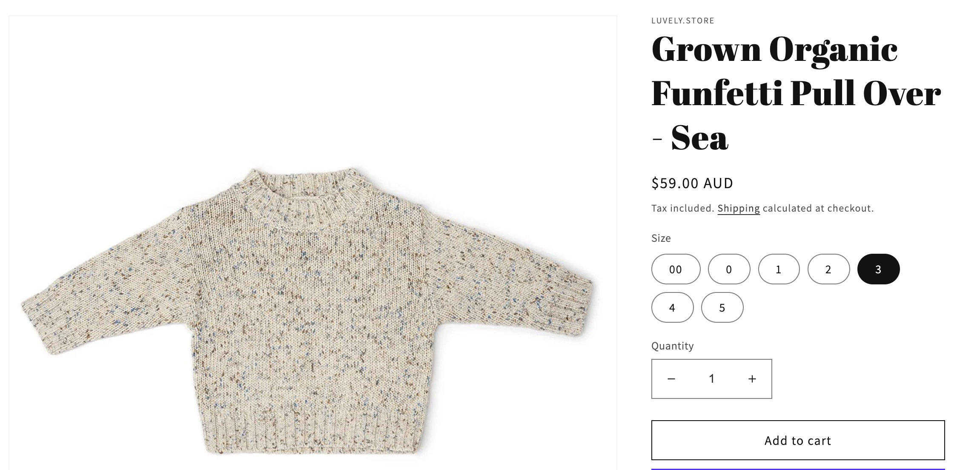
Task: Switch to size 4
Action: click(672, 307)
